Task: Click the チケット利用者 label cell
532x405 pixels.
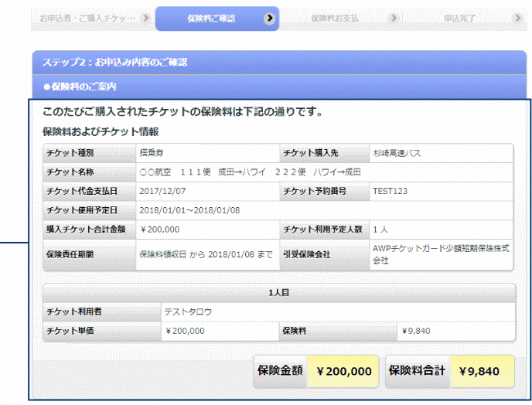Action: pos(102,311)
